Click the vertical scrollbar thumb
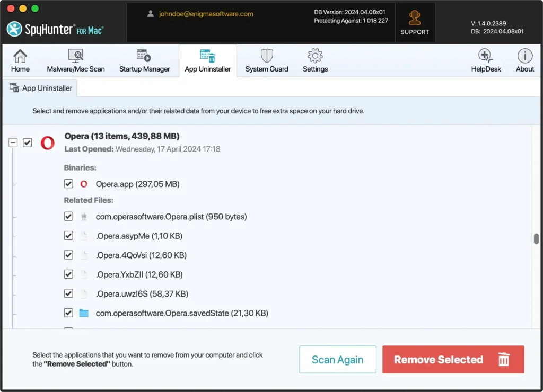Image resolution: width=543 pixels, height=392 pixels. [536, 239]
